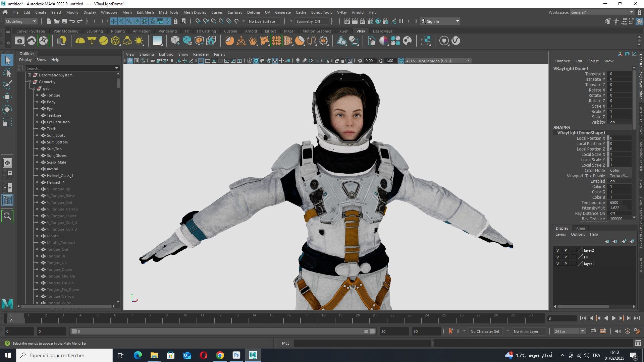Click the range slider bar handle at 30
The image size is (644, 362).
pos(372,331)
